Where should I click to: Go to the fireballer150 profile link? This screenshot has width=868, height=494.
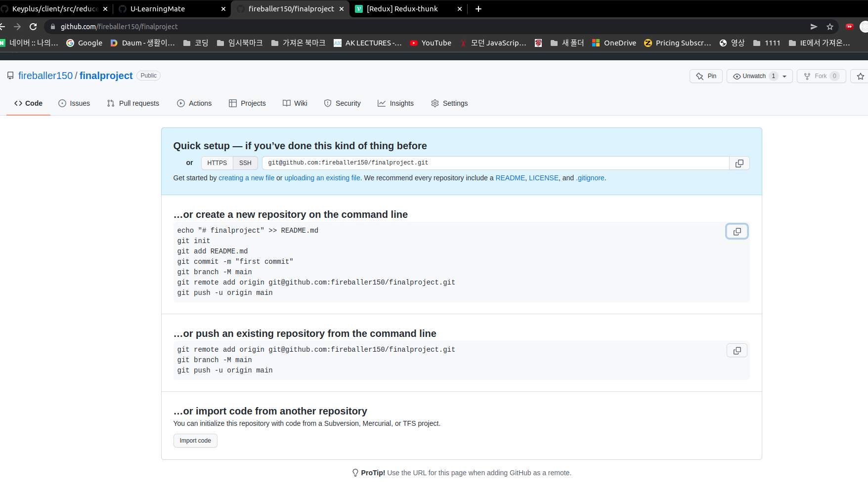[45, 76]
